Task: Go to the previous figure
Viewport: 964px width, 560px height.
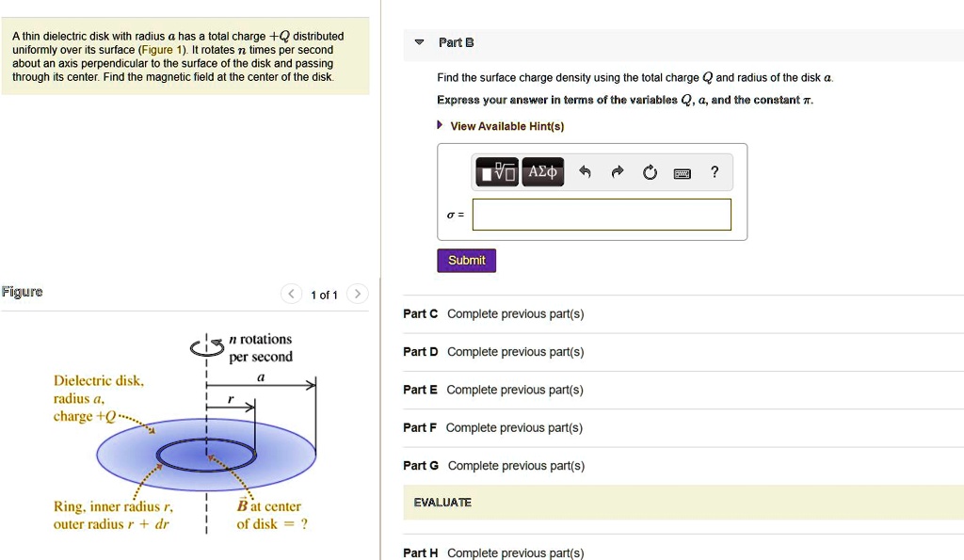Action: tap(291, 294)
